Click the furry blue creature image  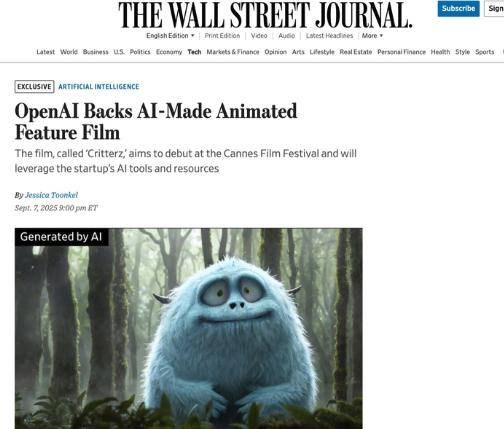[189, 328]
